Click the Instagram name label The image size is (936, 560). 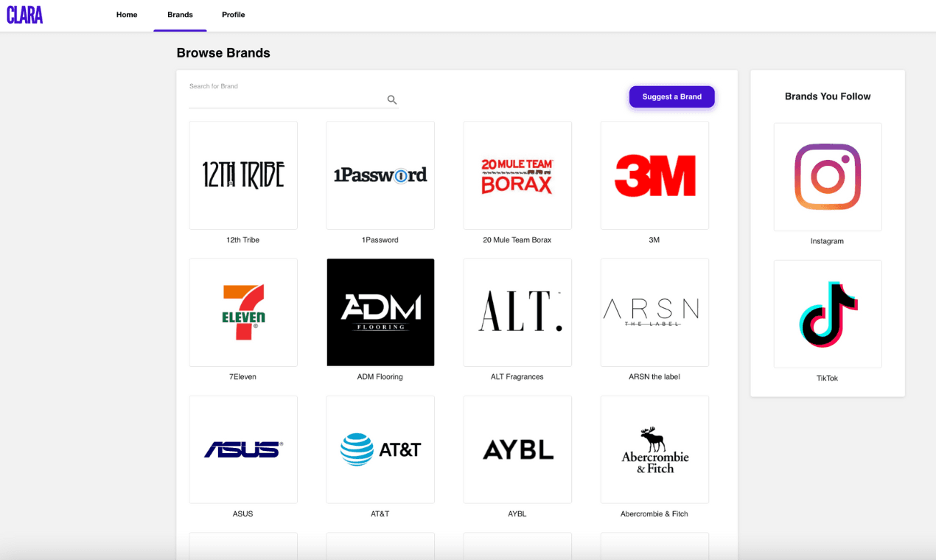click(827, 241)
